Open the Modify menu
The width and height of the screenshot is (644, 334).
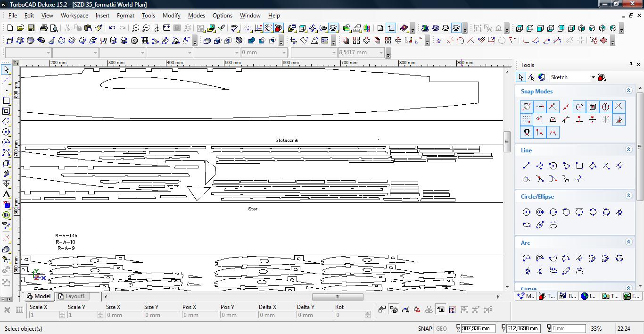171,16
